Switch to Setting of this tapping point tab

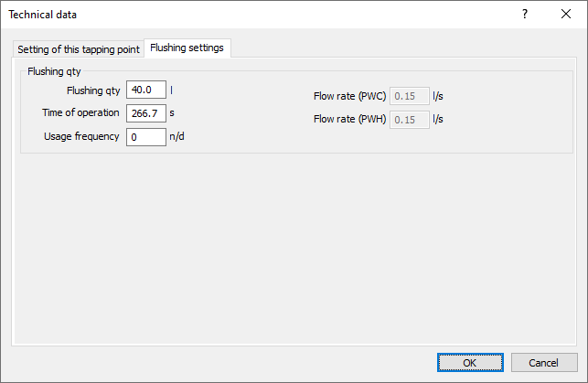(79, 49)
